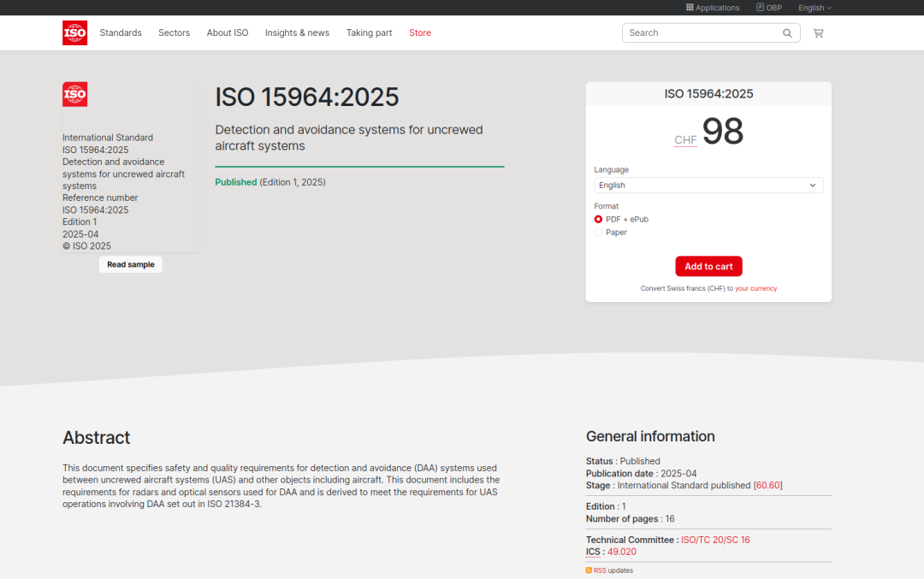924x579 pixels.
Task: Open the Standards menu
Action: point(121,33)
